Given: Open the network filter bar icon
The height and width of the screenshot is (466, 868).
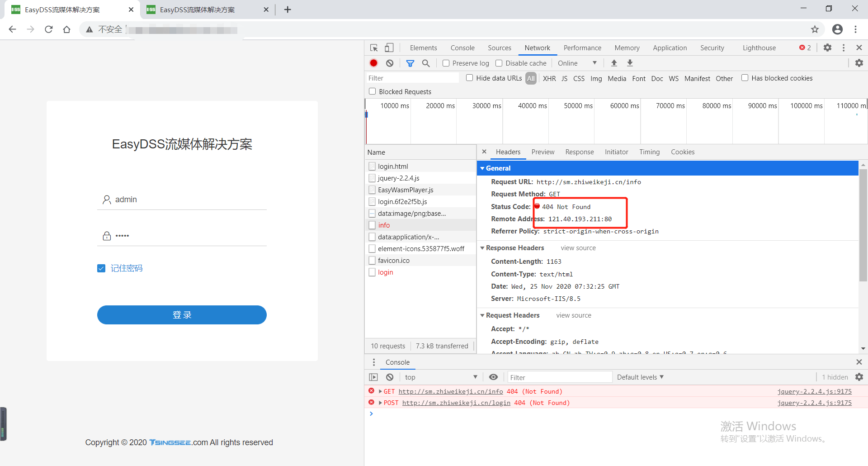Looking at the screenshot, I should pos(410,63).
